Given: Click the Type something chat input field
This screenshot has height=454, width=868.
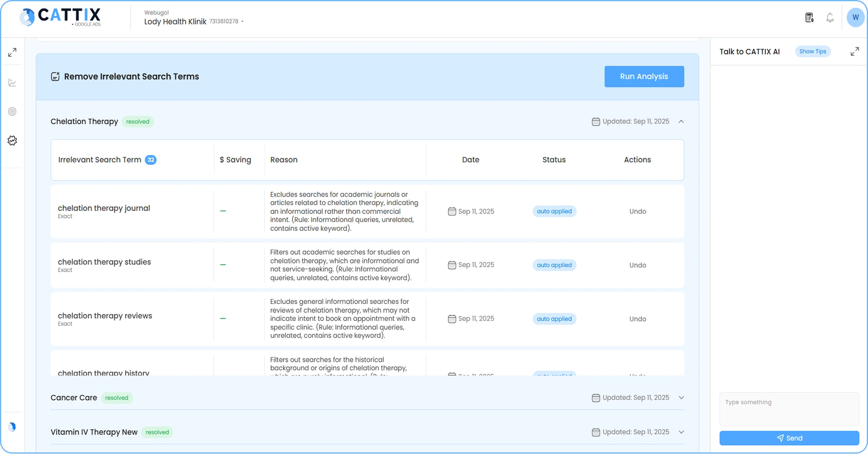Looking at the screenshot, I should [789, 409].
